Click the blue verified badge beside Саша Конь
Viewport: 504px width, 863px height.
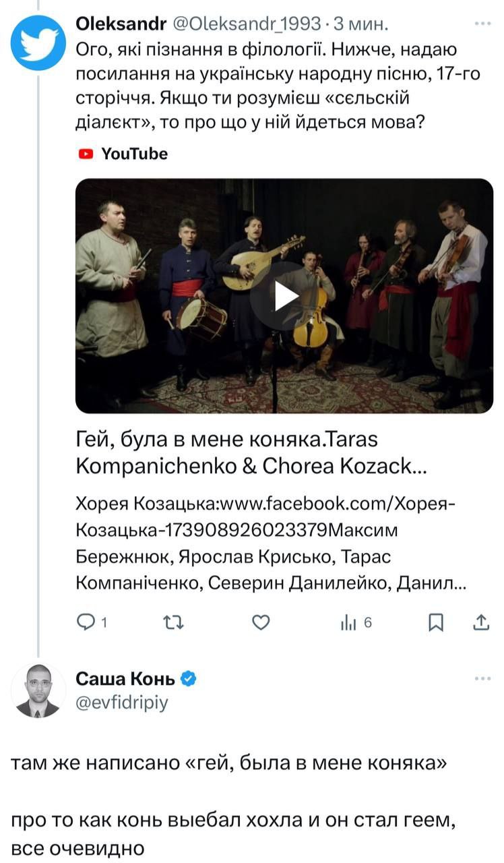click(x=189, y=678)
